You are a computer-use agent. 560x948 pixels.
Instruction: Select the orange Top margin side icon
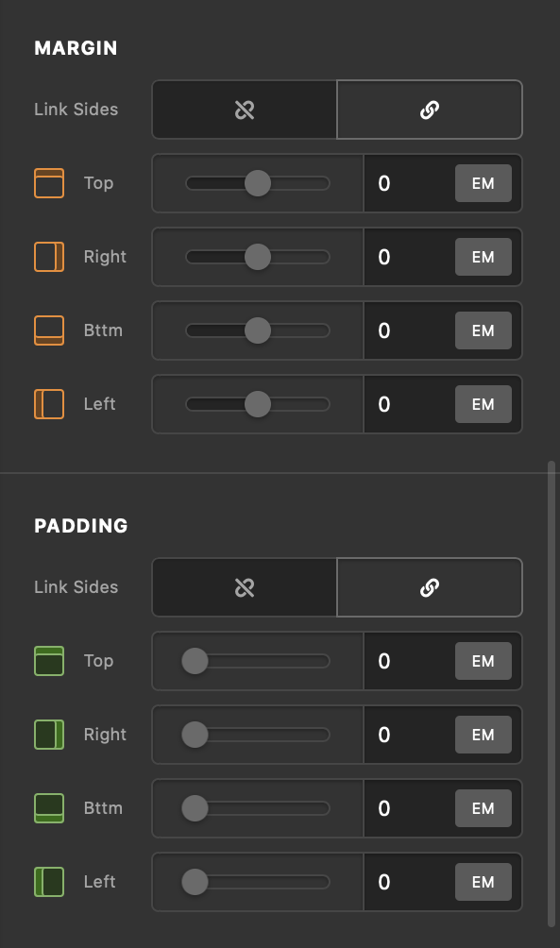[48, 183]
